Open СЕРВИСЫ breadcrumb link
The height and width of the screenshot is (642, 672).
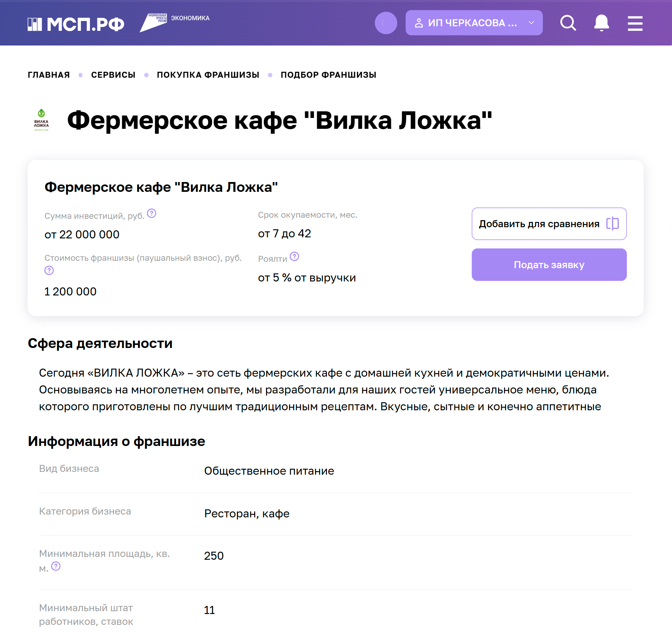pos(113,75)
